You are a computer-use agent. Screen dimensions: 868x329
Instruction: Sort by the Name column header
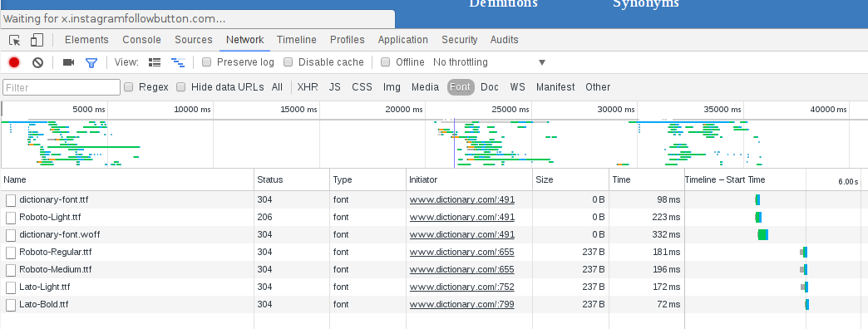(127, 179)
